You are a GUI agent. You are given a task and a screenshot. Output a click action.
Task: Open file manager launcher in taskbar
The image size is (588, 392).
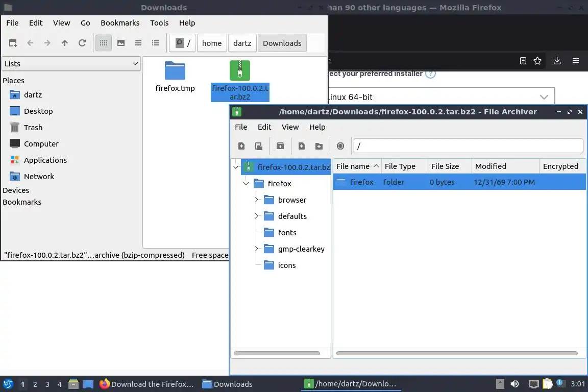[73, 384]
